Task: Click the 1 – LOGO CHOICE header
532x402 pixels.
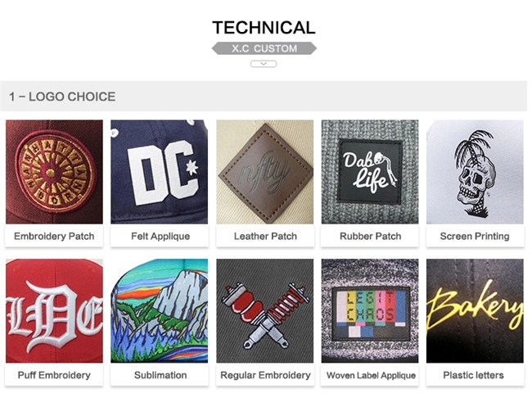Action: [x=62, y=97]
